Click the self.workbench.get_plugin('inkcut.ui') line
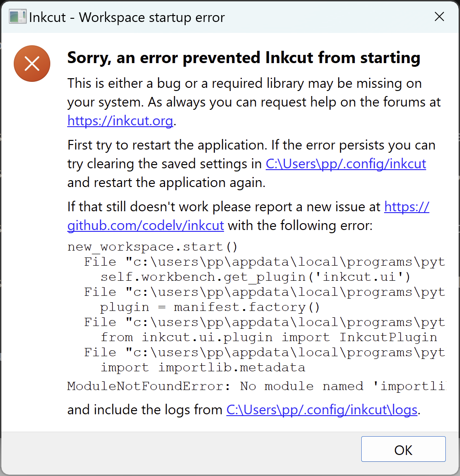Viewport: 460px width, 476px height. coord(255,277)
